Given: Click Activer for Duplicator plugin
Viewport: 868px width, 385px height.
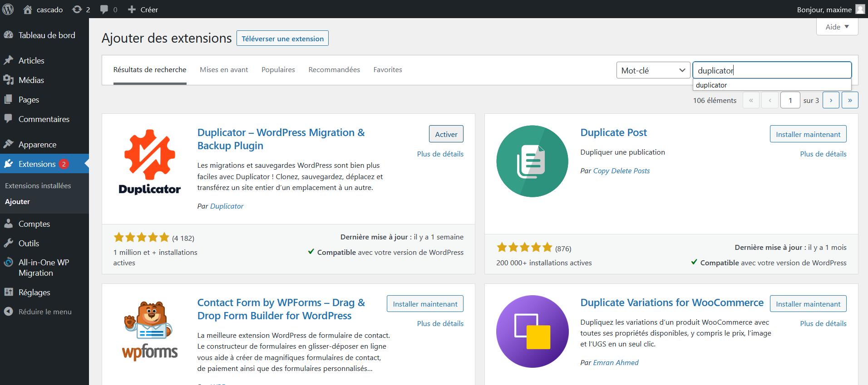Looking at the screenshot, I should point(446,134).
